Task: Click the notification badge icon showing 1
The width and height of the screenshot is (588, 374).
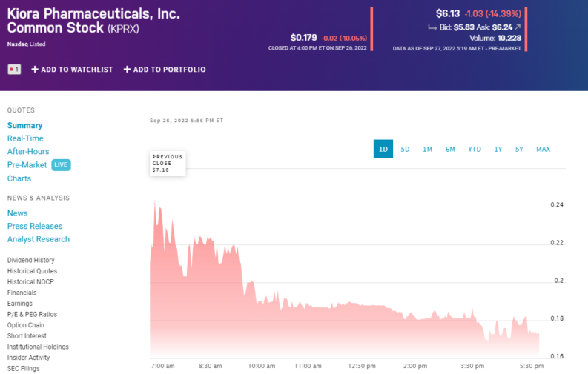Action: point(14,69)
